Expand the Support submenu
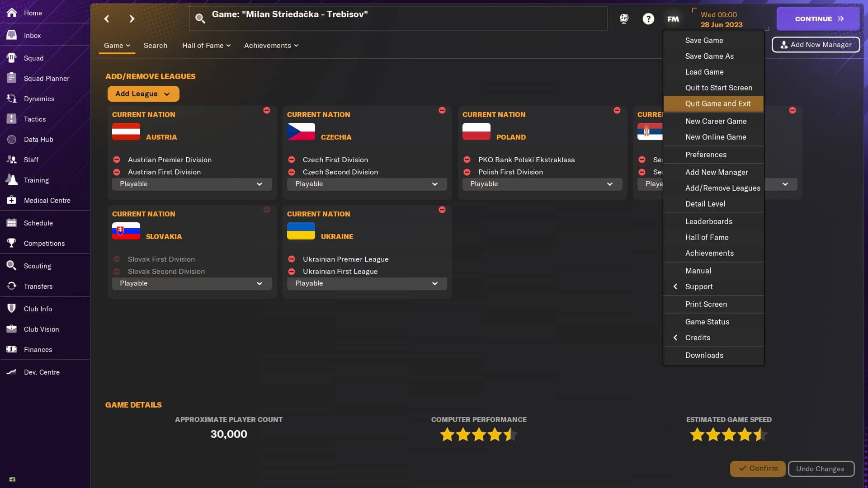The image size is (868, 488). tap(713, 286)
